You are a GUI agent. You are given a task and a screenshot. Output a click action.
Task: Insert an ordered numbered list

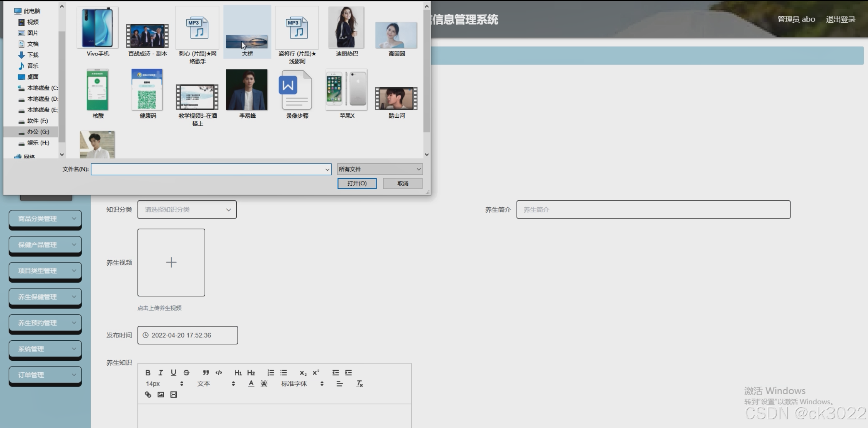tap(271, 373)
